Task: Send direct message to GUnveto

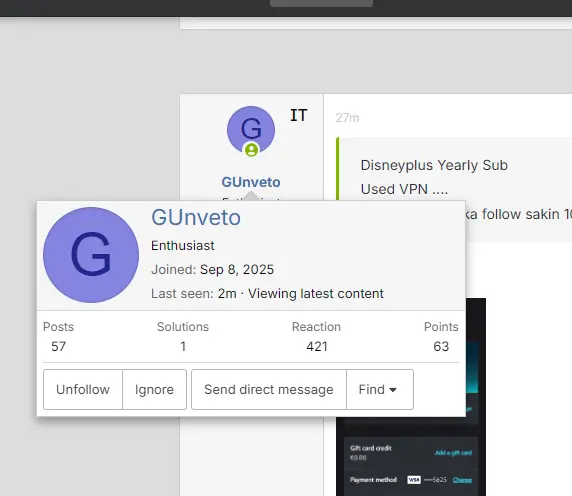Action: (x=269, y=390)
